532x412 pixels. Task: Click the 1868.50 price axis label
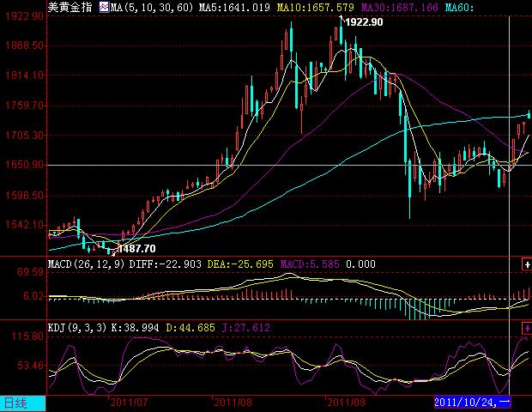24,45
